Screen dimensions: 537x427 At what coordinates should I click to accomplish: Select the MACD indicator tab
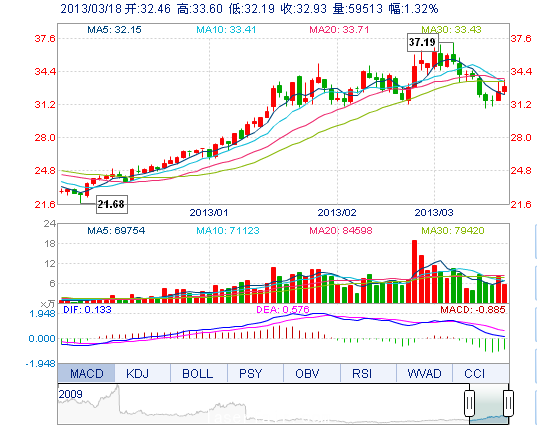pyautogui.click(x=86, y=373)
